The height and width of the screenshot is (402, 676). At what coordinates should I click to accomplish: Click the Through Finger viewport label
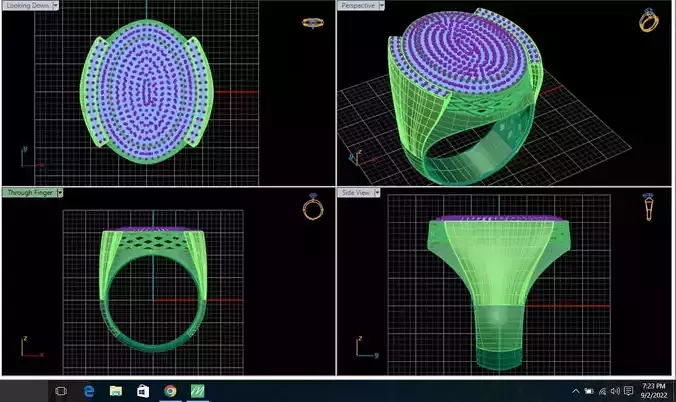click(30, 192)
